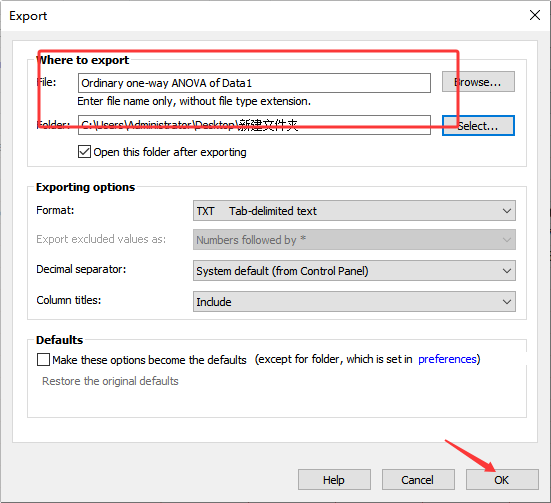Close the Export dialog window
This screenshot has width=551, height=503.
(534, 15)
